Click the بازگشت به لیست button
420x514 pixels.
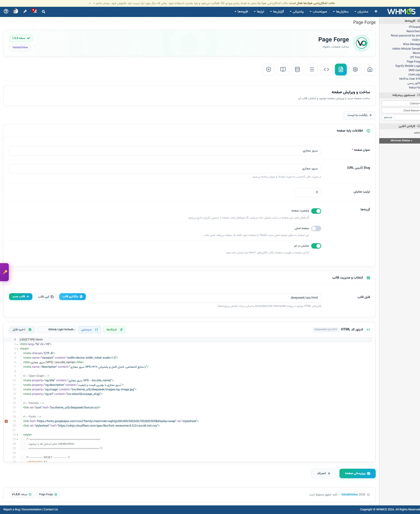(x=359, y=115)
